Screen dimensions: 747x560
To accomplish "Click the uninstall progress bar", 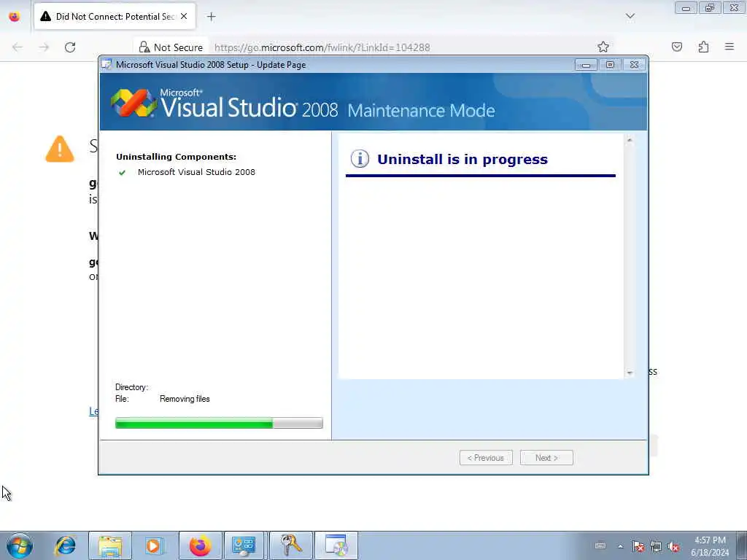I will (x=219, y=423).
